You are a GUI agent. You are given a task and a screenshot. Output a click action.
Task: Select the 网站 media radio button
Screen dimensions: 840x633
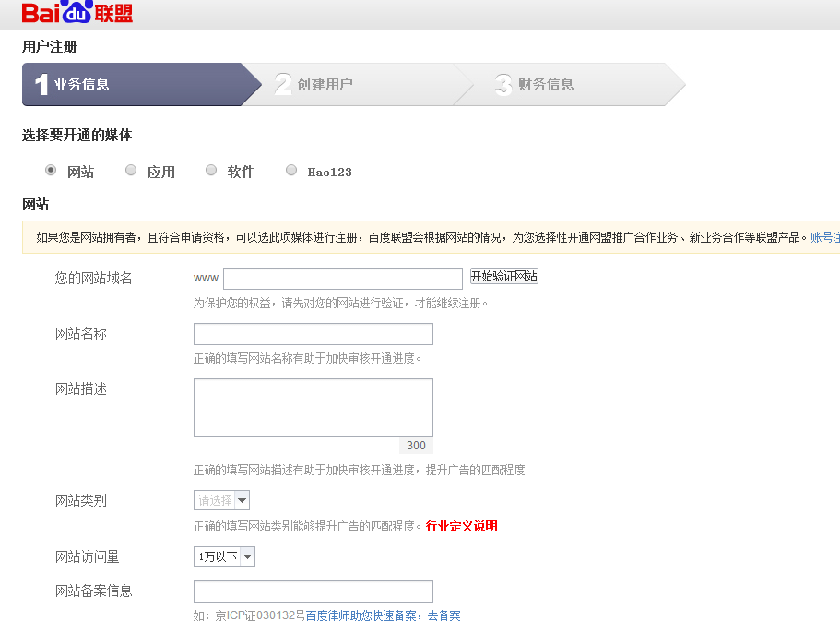pyautogui.click(x=51, y=170)
